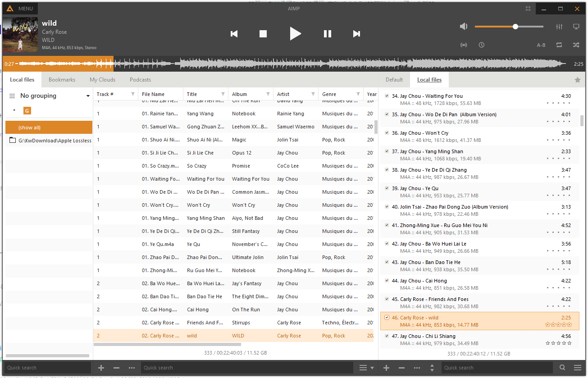Open quick search magnifier in playlist panel
This screenshot has height=378, width=588.
[561, 368]
